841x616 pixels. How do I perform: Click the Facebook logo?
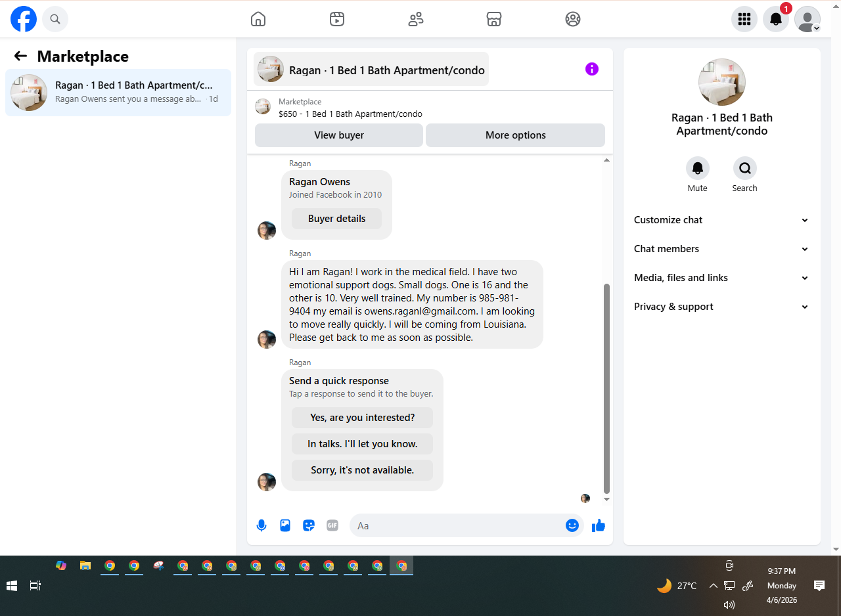24,19
